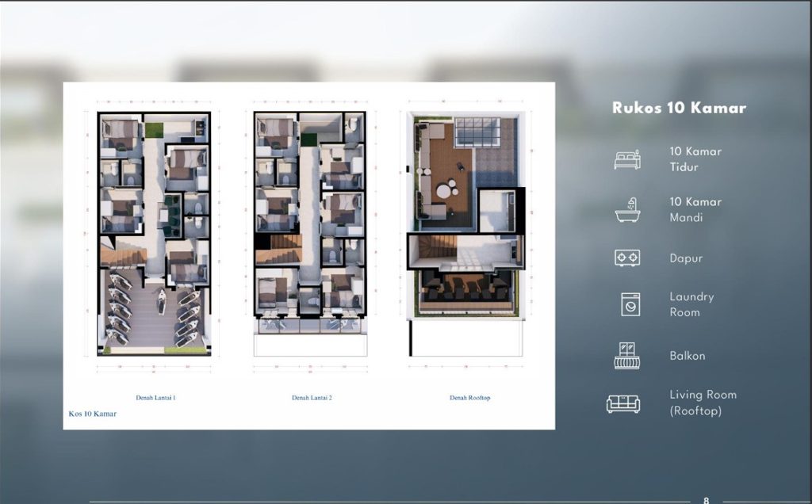Click the "Denah Lantai 1" caption
The height and width of the screenshot is (504, 812).
pos(155,398)
